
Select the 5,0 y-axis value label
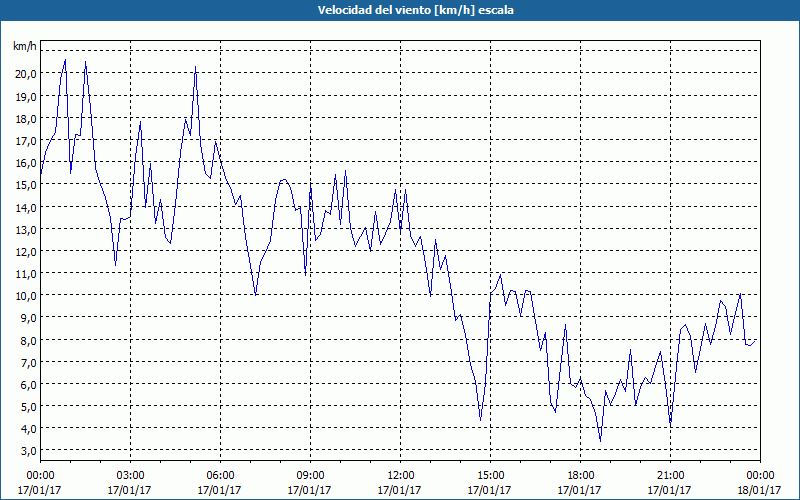coord(29,407)
